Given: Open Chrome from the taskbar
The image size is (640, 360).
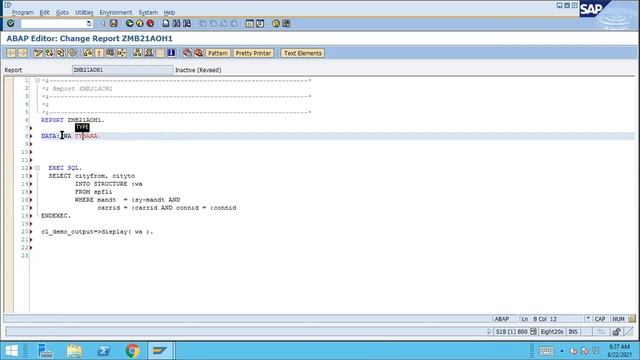Looking at the screenshot, I should 133,351.
